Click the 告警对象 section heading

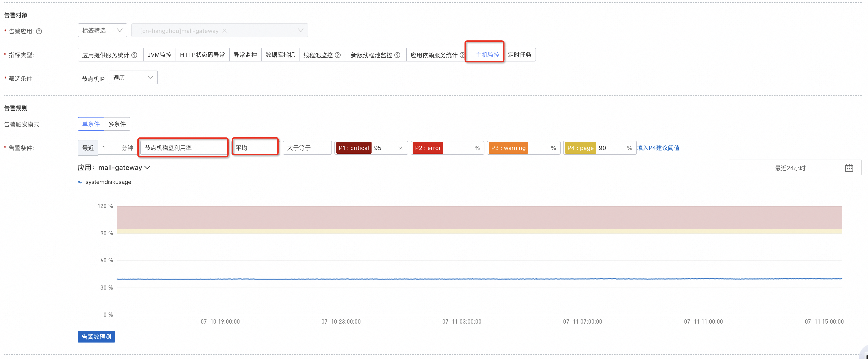(x=16, y=15)
